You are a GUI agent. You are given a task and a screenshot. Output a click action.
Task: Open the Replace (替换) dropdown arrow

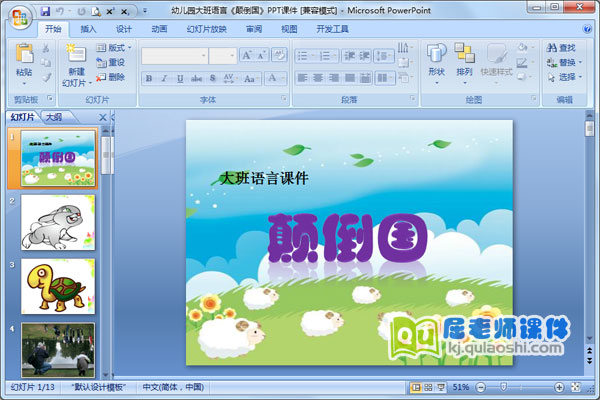pyautogui.click(x=580, y=62)
